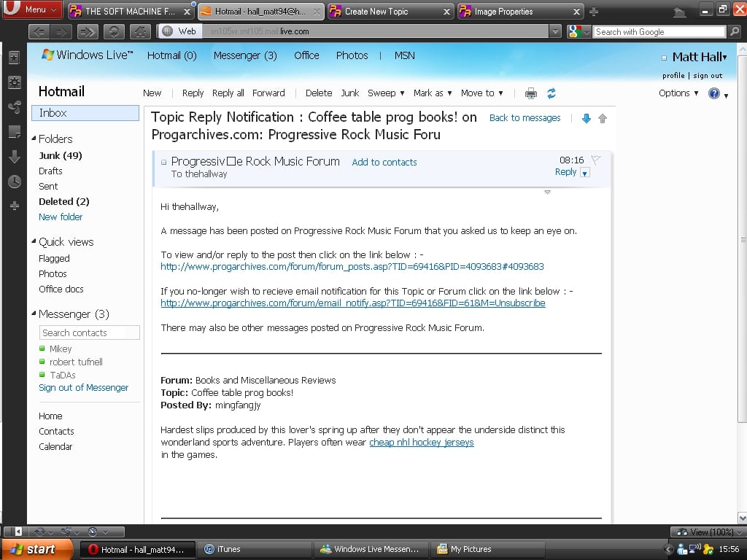This screenshot has width=747, height=560.
Task: Click the Windows start button
Action: coord(37,549)
